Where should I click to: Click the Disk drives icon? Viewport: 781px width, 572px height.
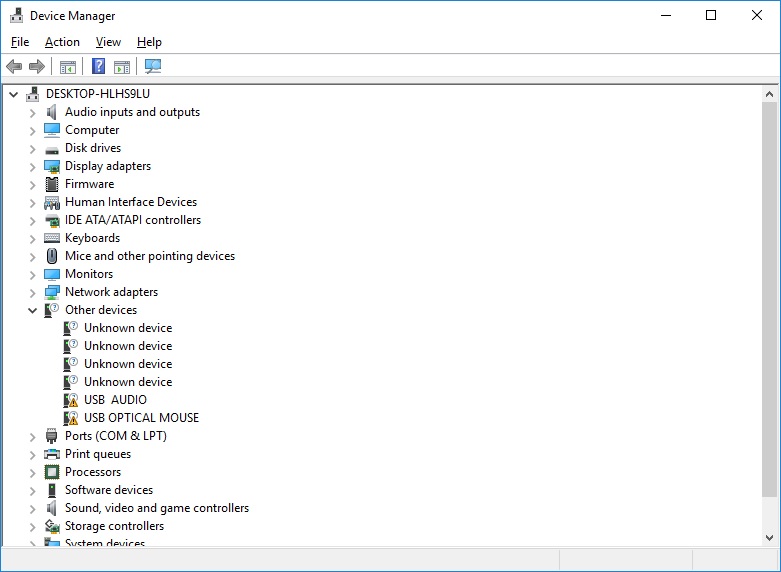pos(52,149)
